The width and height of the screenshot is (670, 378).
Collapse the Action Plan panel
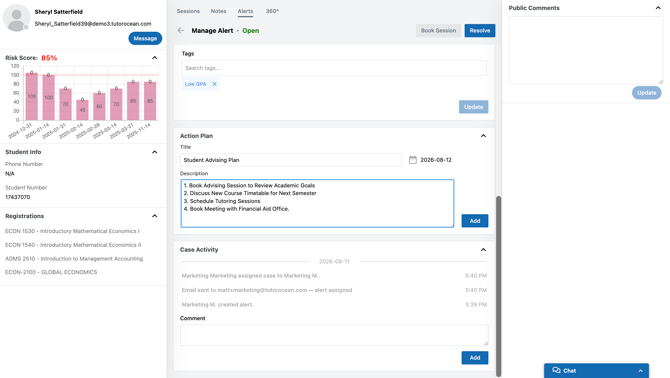point(483,136)
